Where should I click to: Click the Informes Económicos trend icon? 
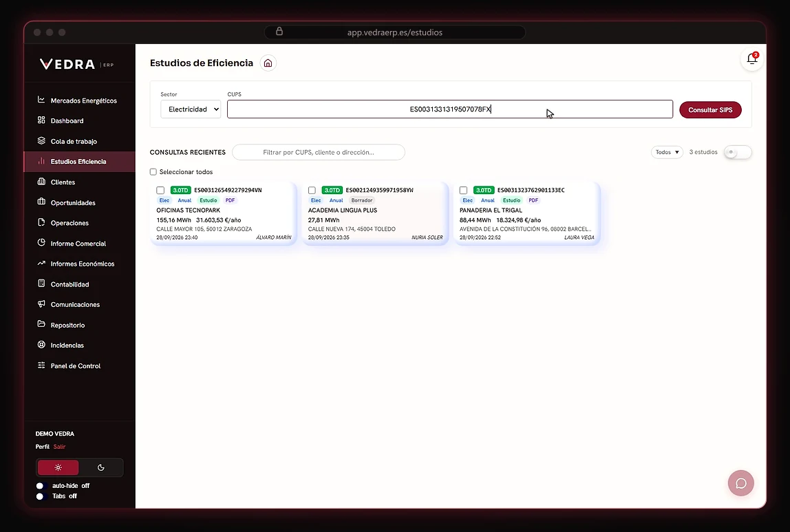point(41,263)
